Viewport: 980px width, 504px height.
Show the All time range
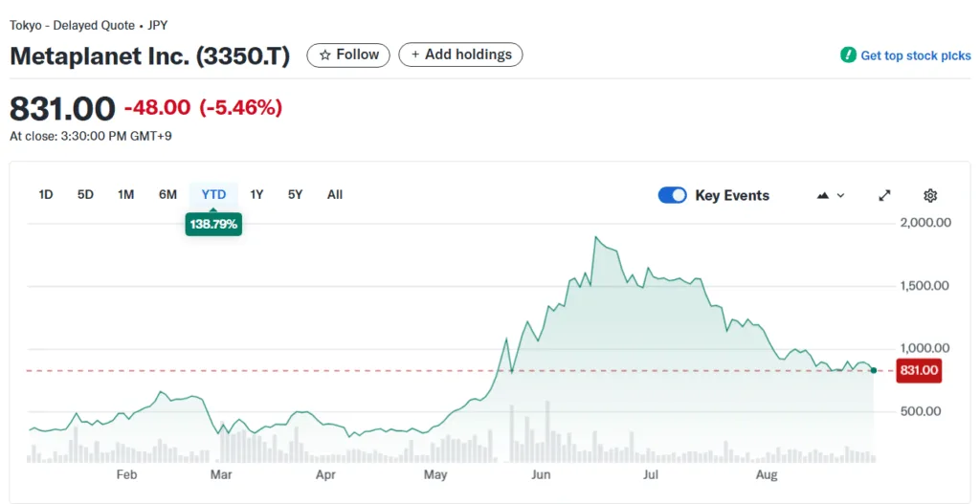click(x=335, y=195)
